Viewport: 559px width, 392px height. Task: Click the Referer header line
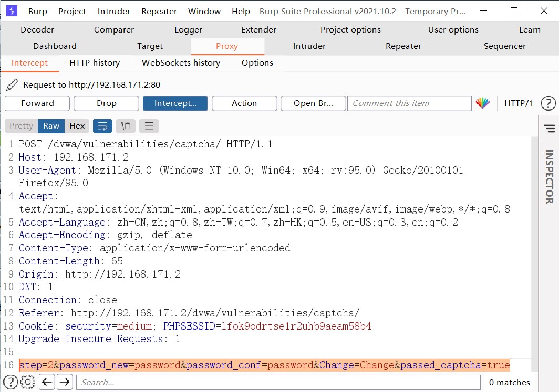[189, 313]
